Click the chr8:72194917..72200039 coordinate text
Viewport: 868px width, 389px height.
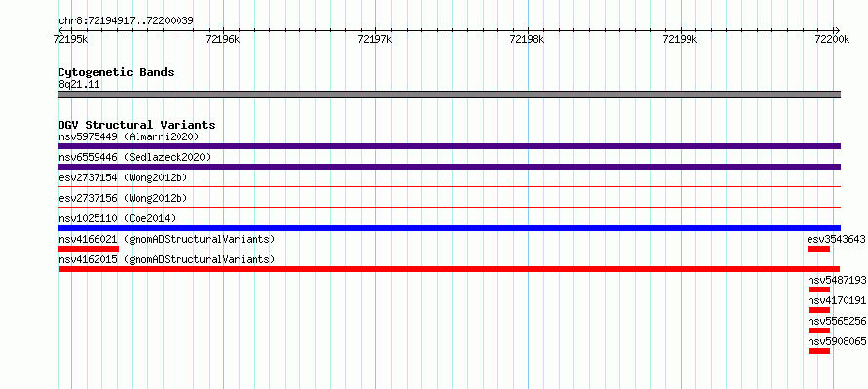[126, 21]
